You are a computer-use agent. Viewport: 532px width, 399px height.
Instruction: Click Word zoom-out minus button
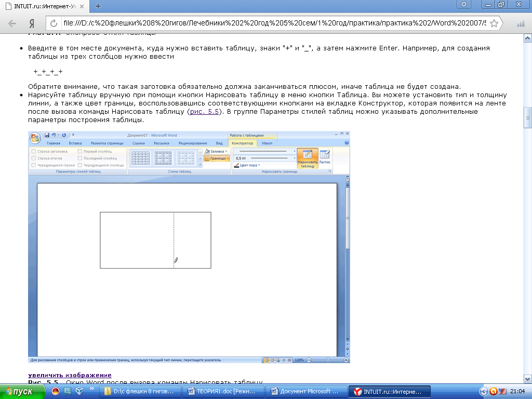click(x=309, y=360)
